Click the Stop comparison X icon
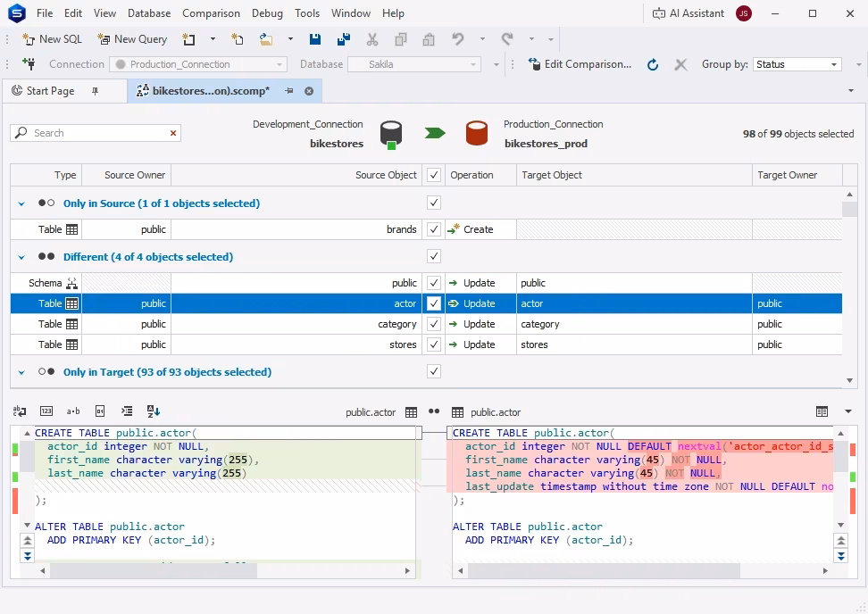Viewport: 868px width, 614px height. [x=680, y=65]
